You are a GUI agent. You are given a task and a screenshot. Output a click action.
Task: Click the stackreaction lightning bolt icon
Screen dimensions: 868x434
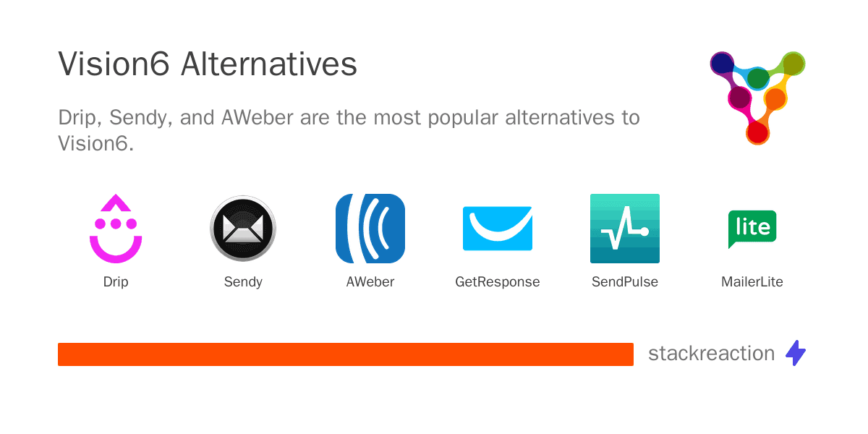[796, 353]
